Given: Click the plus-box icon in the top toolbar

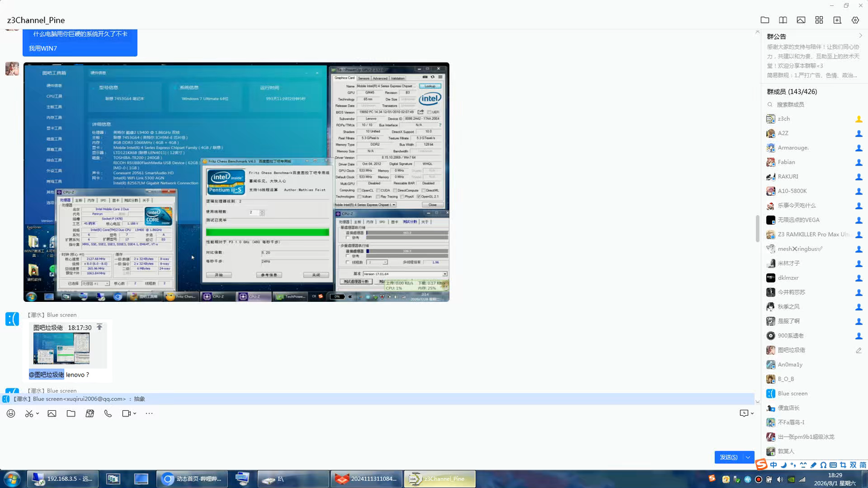Looking at the screenshot, I should 837,20.
